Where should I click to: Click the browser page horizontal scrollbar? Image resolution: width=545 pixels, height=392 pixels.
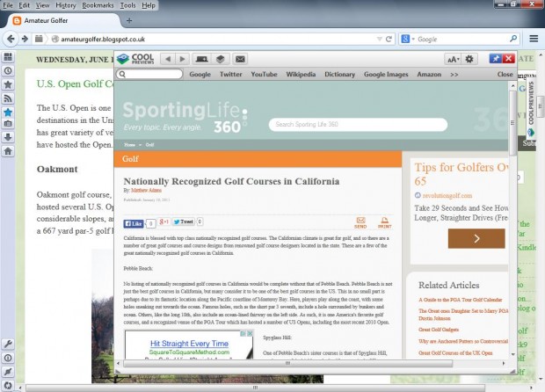point(255,388)
